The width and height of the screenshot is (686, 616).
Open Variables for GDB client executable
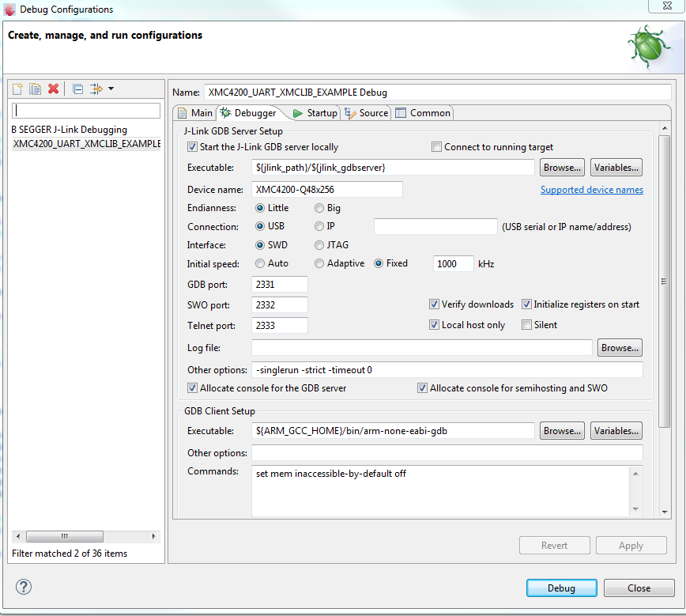[616, 431]
